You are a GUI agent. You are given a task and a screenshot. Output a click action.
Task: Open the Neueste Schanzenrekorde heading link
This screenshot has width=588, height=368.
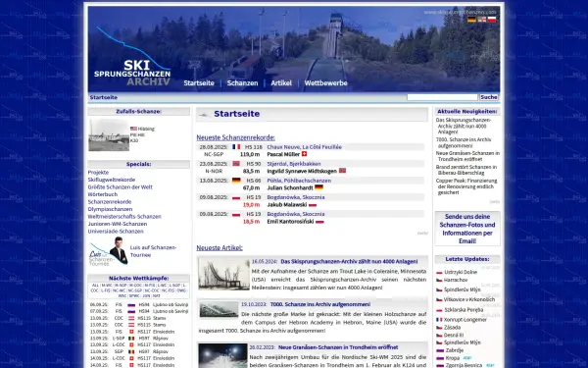pyautogui.click(x=235, y=137)
